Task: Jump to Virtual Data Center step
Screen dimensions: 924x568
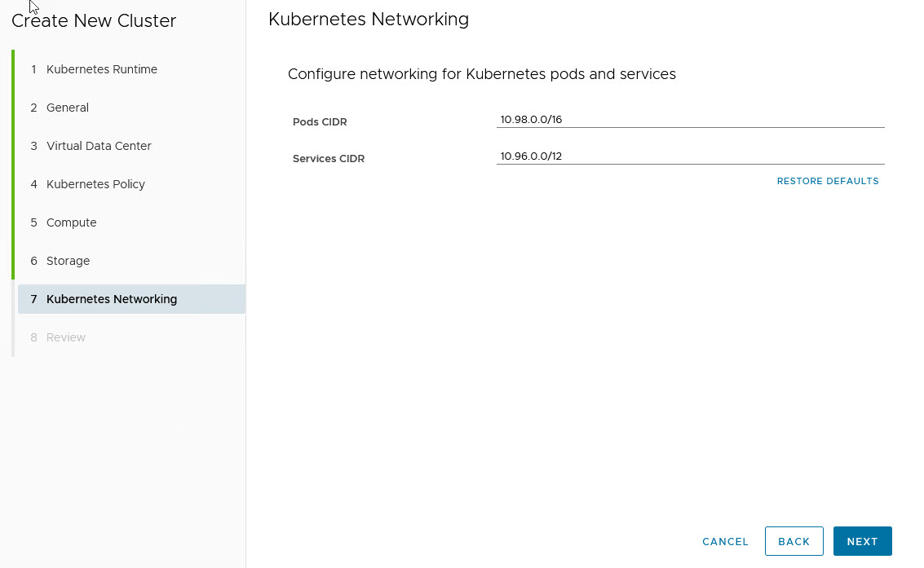Action: tap(99, 146)
